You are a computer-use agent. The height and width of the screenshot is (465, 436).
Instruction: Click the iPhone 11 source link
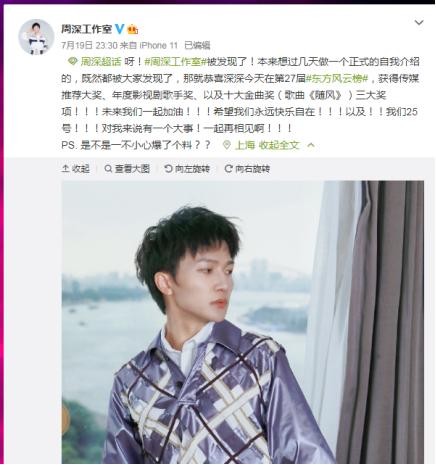159,45
